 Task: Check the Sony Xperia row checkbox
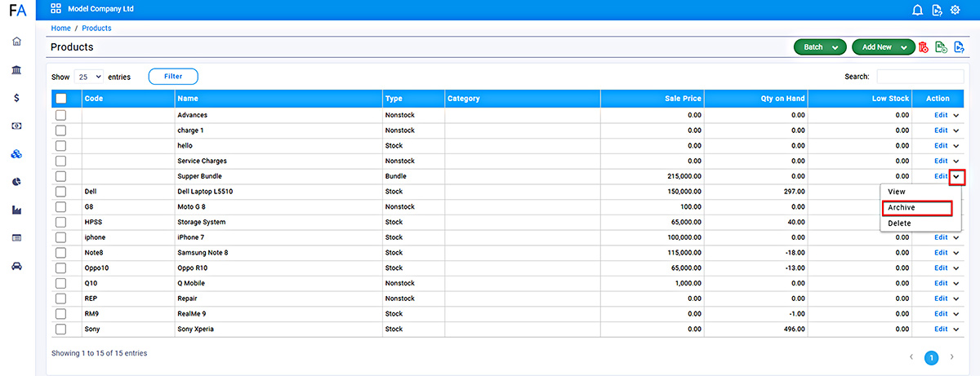click(60, 330)
